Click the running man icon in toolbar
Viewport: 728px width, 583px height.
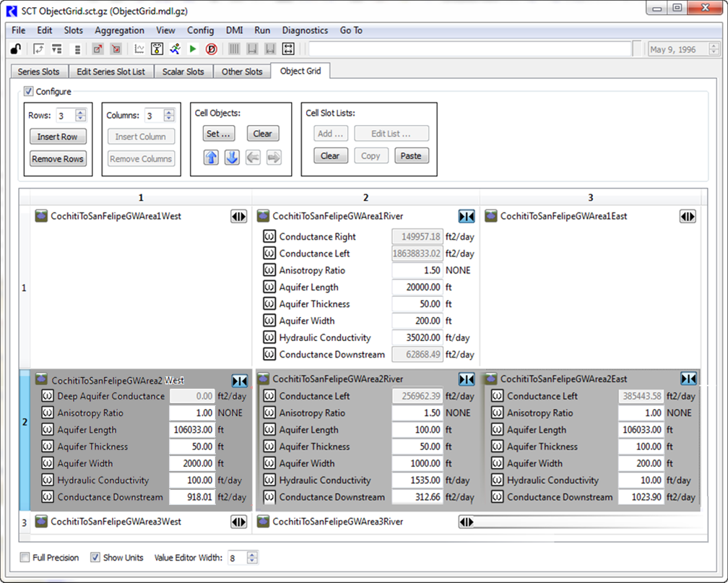click(x=175, y=49)
